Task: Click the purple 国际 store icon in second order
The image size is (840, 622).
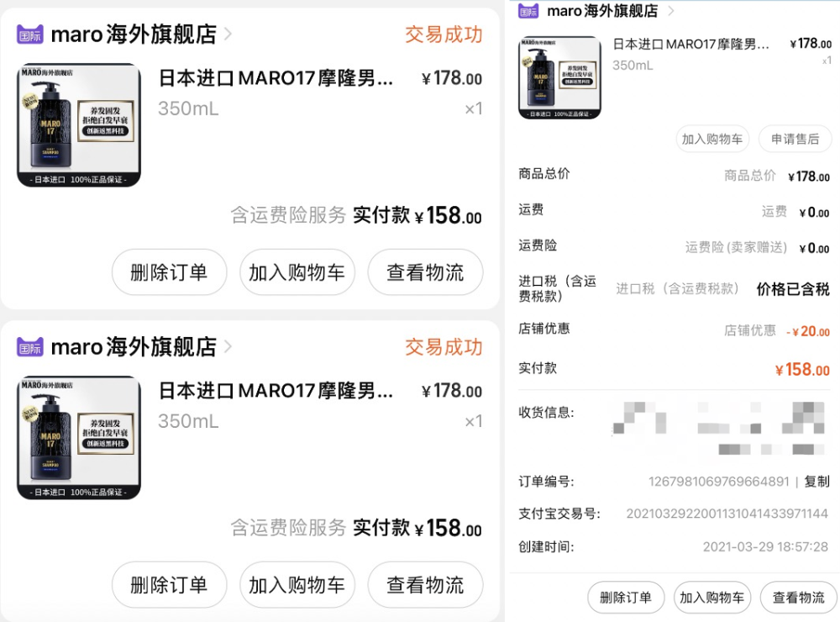Action: tap(30, 347)
